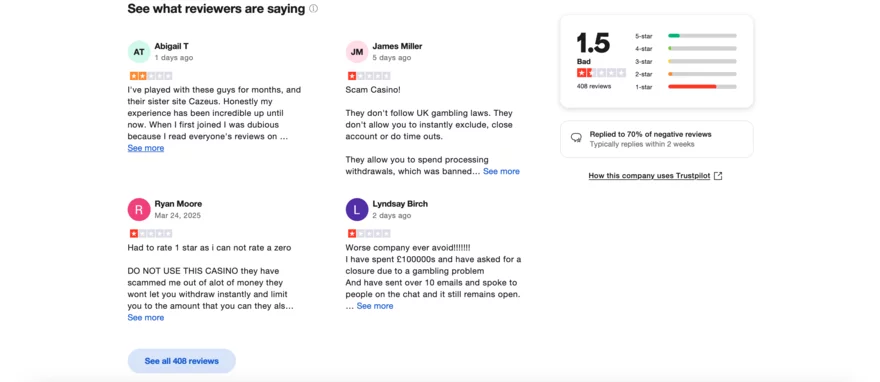This screenshot has width=880, height=382.
Task: Click Abigail T's two-star rating
Action: coord(151,76)
